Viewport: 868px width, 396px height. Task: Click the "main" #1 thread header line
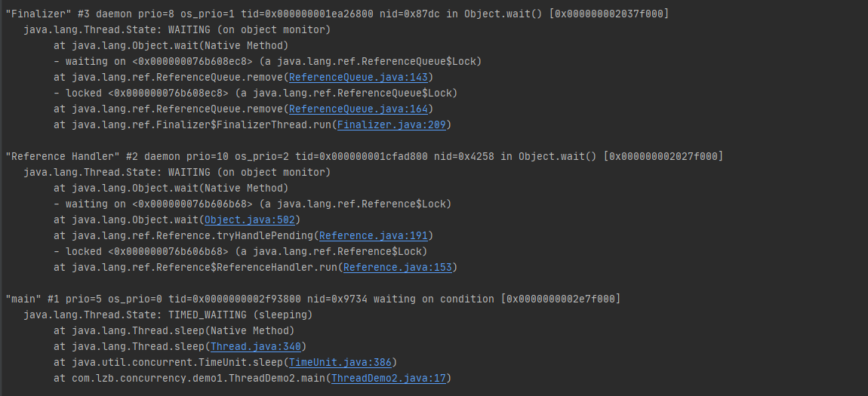(313, 299)
